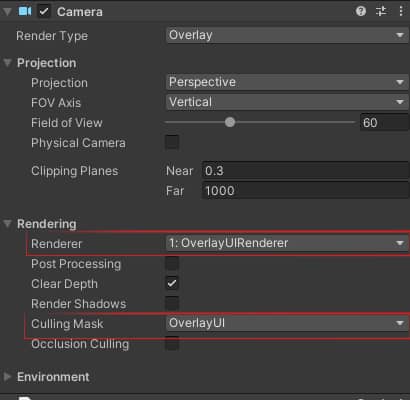
Task: Click the Renderer label
Action: [56, 244]
